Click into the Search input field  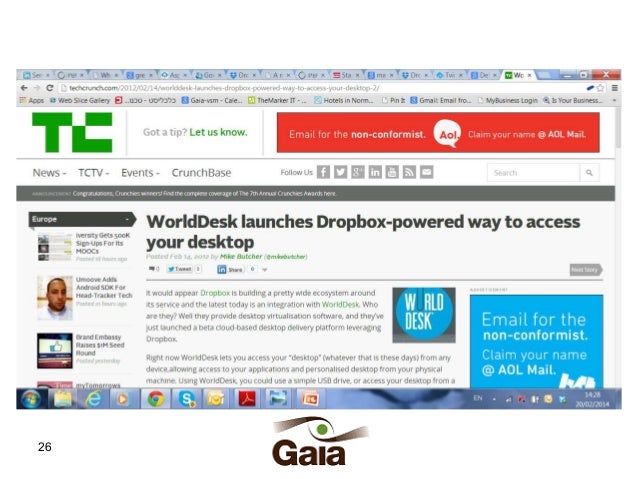coord(533,173)
